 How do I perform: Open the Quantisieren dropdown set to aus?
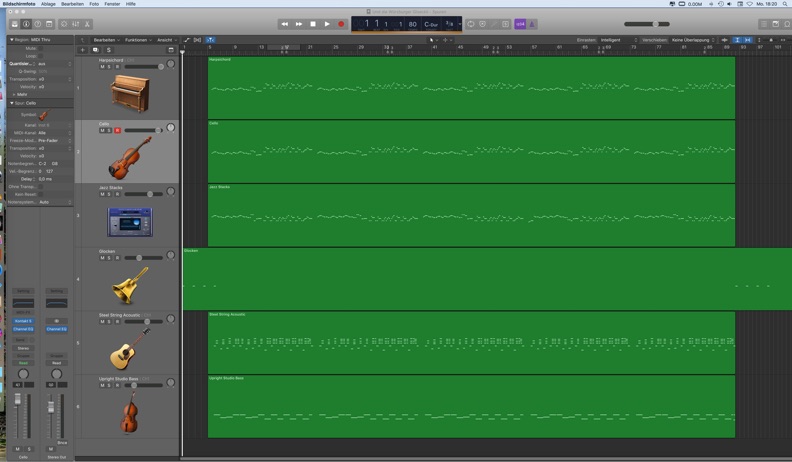(x=55, y=64)
